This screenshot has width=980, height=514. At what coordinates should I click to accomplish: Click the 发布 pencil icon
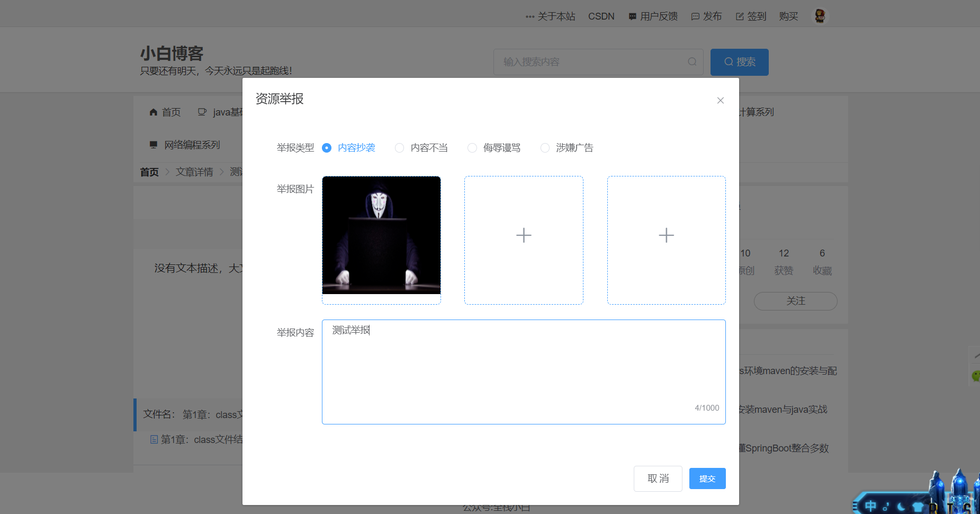pos(695,16)
